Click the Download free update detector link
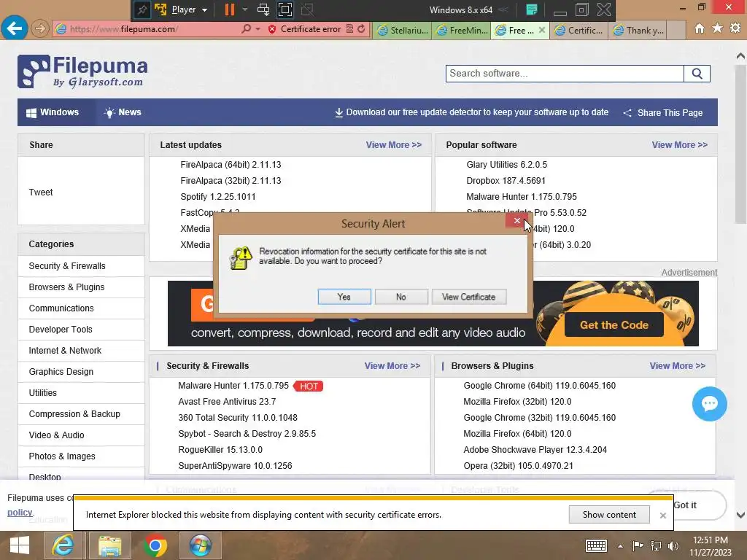This screenshot has height=560, width=747. [472, 112]
